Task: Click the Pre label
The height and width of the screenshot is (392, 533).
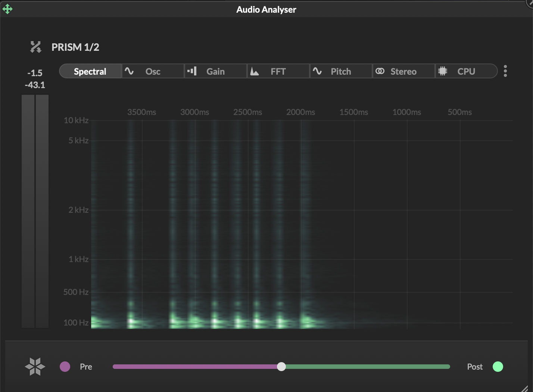Action: [x=86, y=367]
